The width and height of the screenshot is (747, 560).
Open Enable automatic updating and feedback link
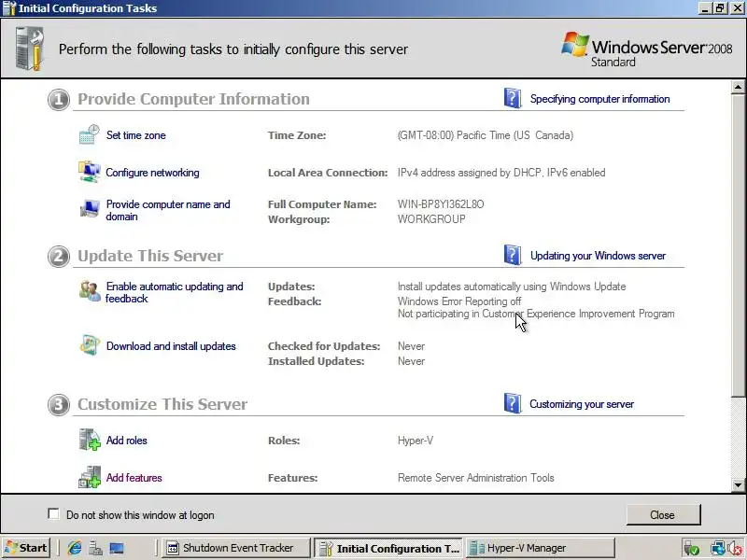(x=175, y=292)
